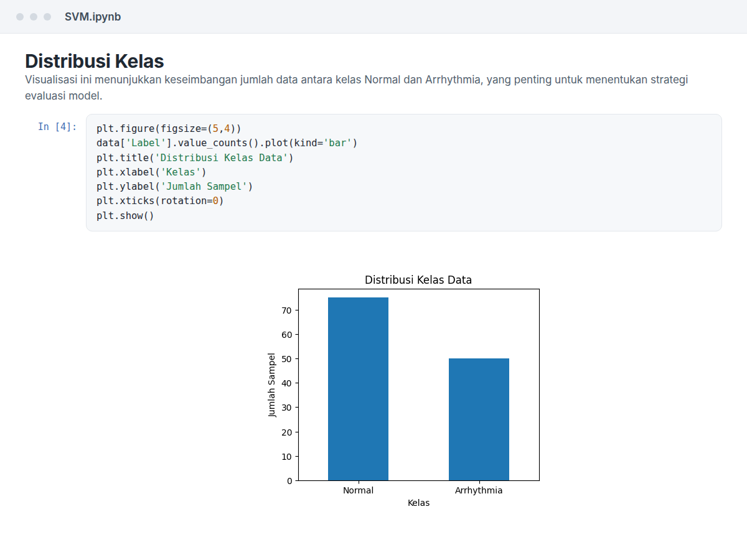This screenshot has width=747, height=560.
Task: Click the 50 y-axis tick value
Action: point(286,359)
